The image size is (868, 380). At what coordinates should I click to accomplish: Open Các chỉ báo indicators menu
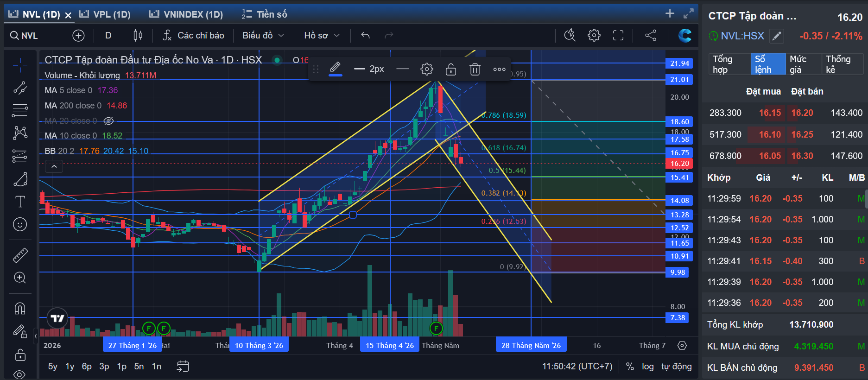(x=193, y=36)
